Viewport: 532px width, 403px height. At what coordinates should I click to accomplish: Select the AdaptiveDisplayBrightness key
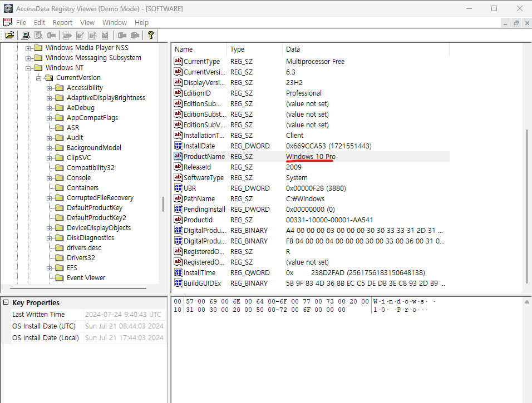tap(106, 98)
